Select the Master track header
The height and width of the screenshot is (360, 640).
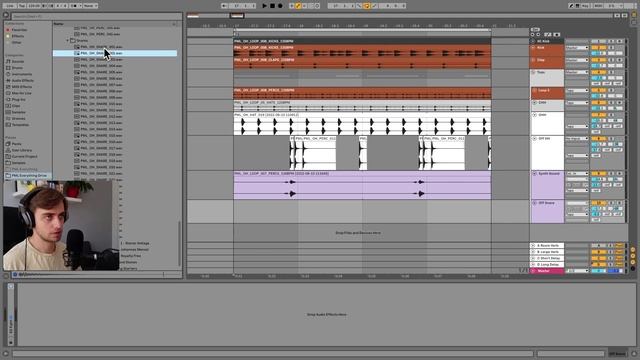click(547, 271)
